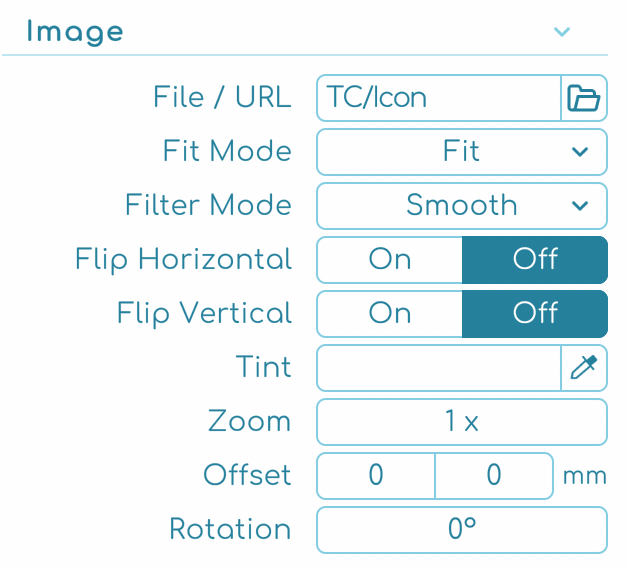The height and width of the screenshot is (568, 628).
Task: Click the browse folder icon for File/URL
Action: 583,98
